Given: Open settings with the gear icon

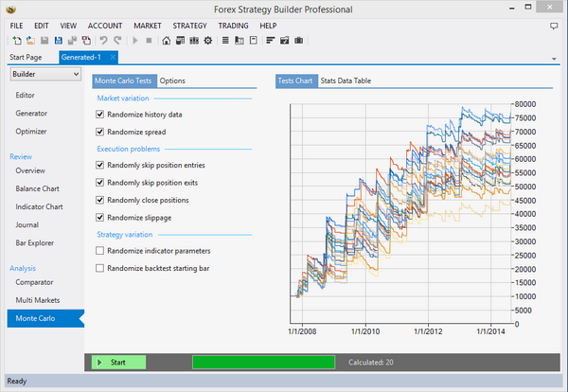Looking at the screenshot, I should [x=208, y=40].
